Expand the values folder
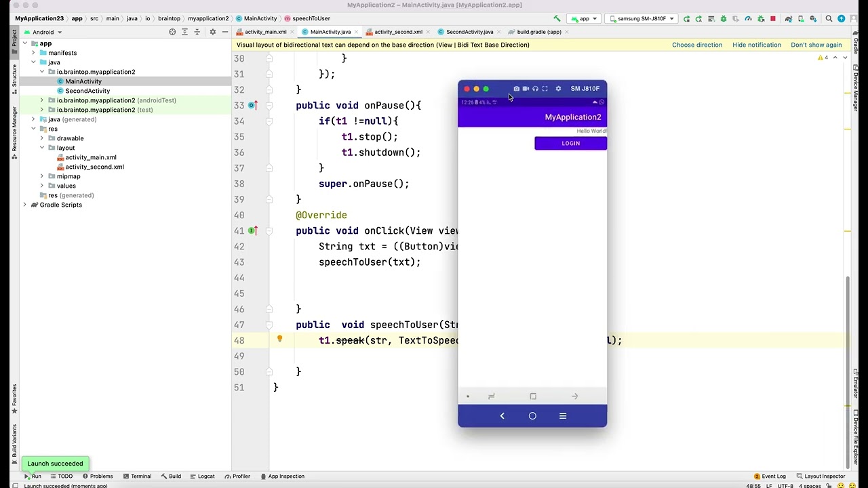868x488 pixels. [42, 186]
